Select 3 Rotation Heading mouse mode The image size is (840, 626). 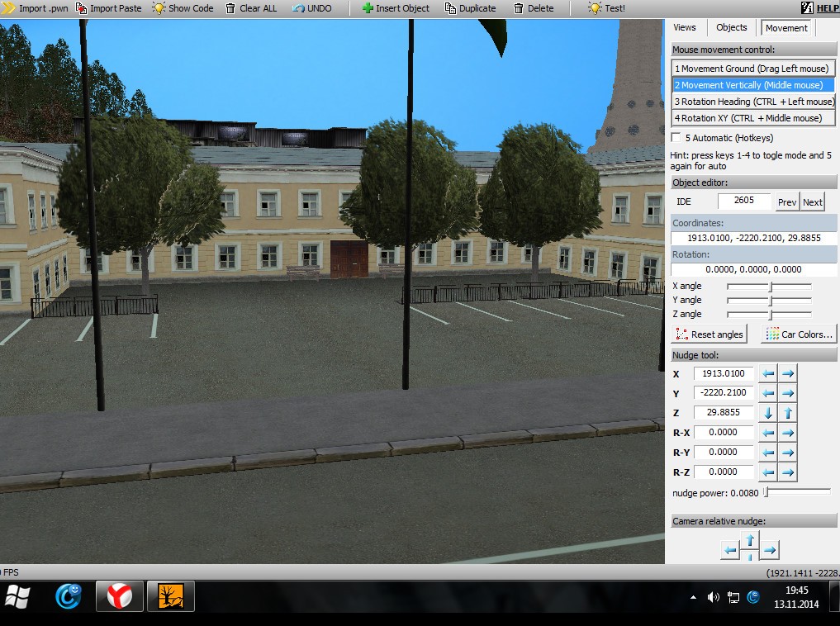point(752,102)
